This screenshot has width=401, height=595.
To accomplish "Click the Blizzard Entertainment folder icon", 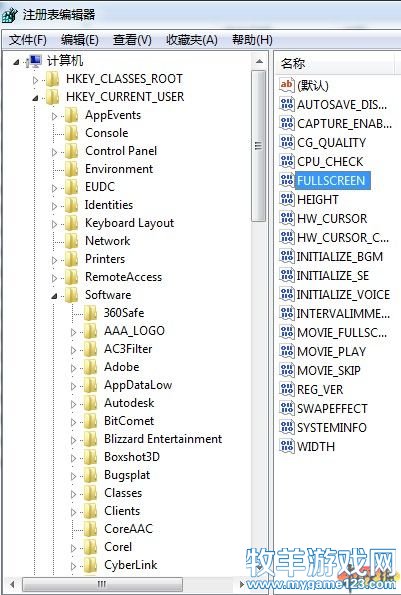I will (90, 439).
